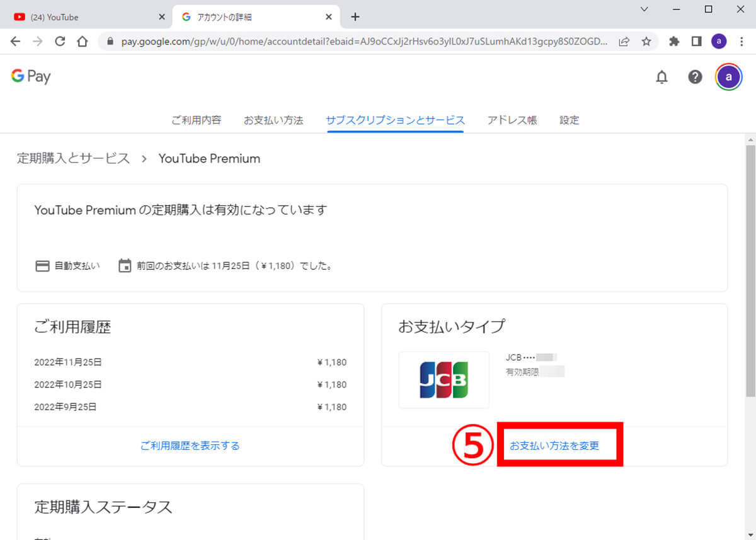Open the Chrome three-dot menu
This screenshot has width=756, height=540.
point(742,42)
